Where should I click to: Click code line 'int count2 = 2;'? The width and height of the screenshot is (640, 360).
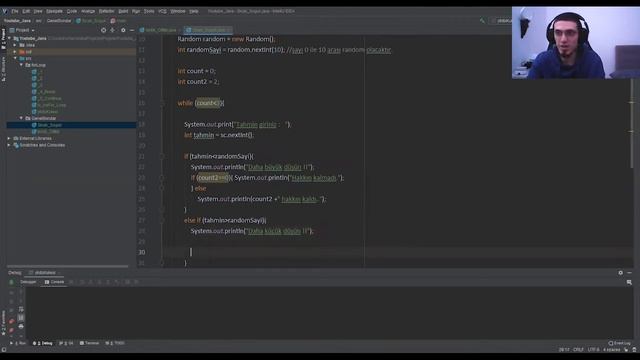pos(198,82)
